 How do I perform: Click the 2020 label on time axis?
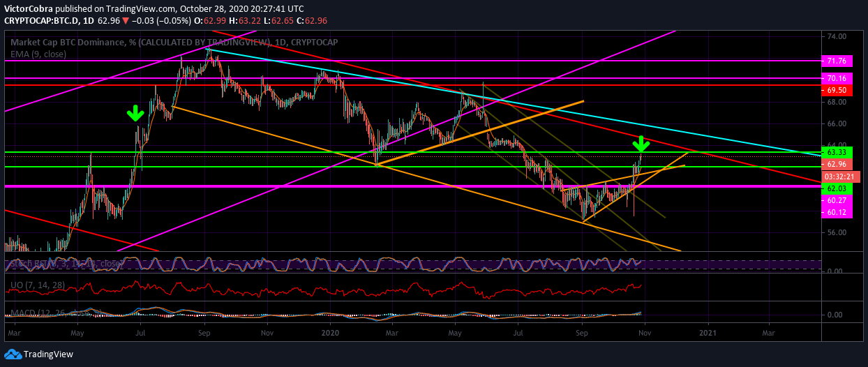331,334
